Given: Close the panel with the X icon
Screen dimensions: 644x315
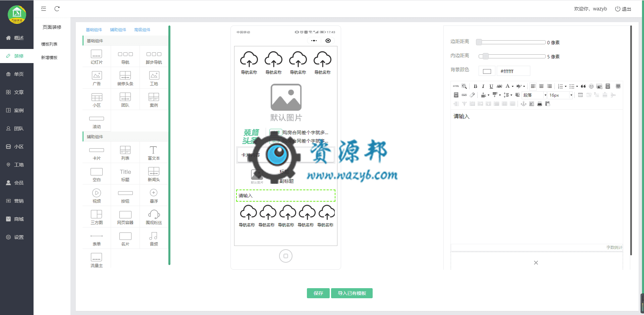Looking at the screenshot, I should 536,263.
